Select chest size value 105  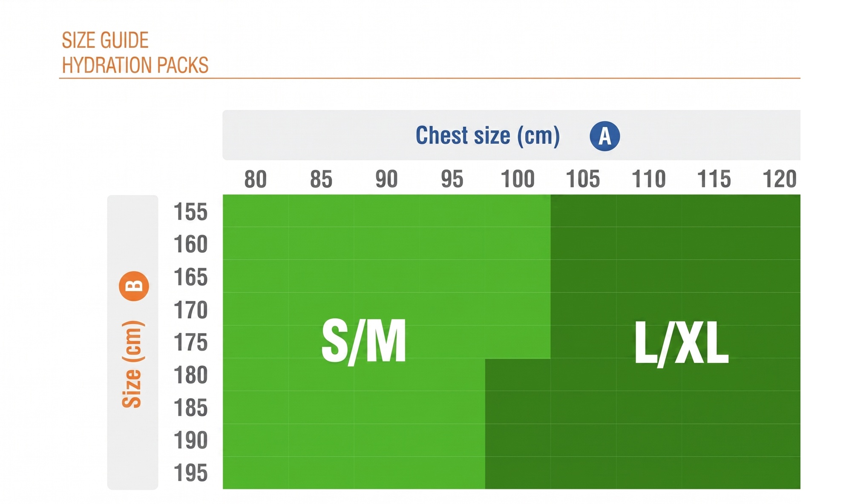click(x=582, y=179)
